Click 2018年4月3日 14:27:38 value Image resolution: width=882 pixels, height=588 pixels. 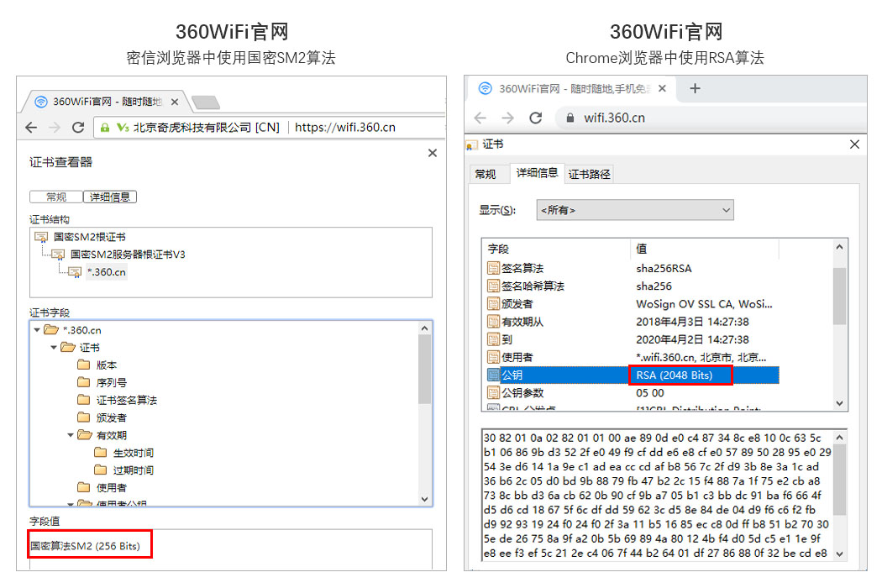692,322
